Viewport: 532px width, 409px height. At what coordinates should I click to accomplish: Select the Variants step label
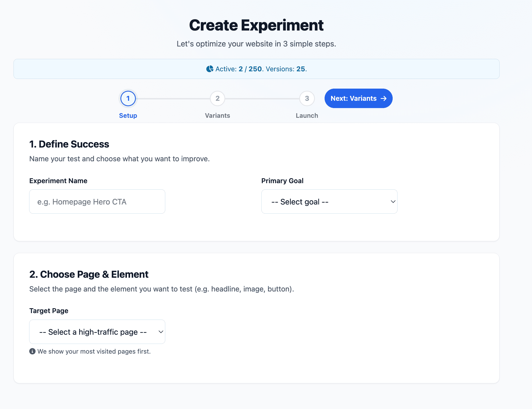tap(217, 115)
